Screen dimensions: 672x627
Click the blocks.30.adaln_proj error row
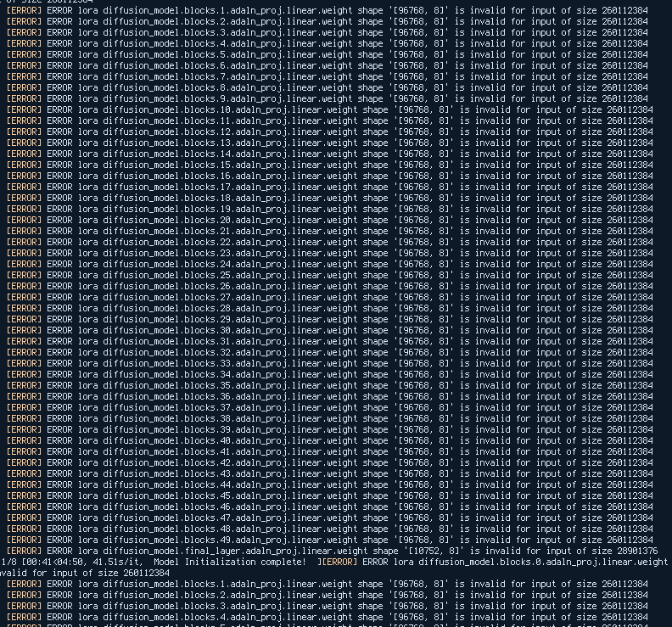coord(329,330)
